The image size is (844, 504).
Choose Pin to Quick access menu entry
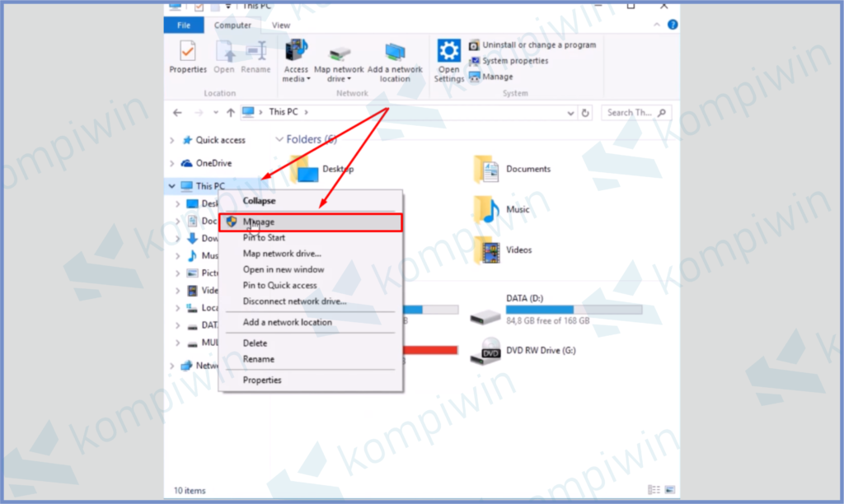[279, 285]
